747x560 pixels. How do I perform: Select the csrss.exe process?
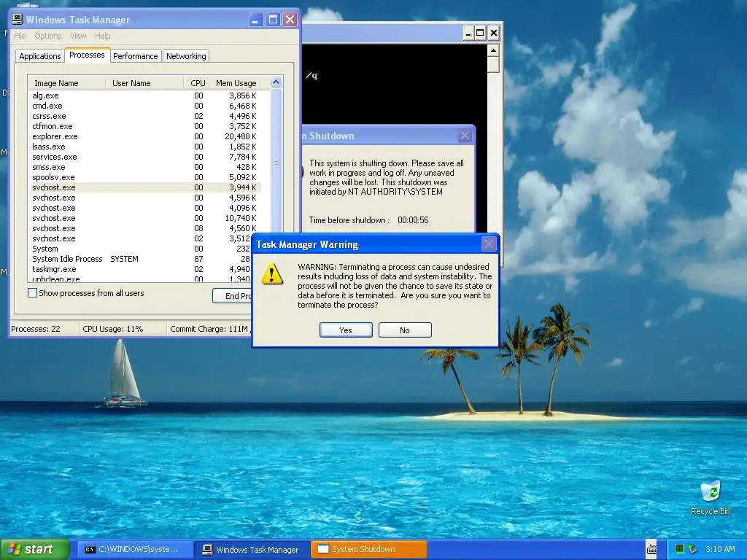145,116
